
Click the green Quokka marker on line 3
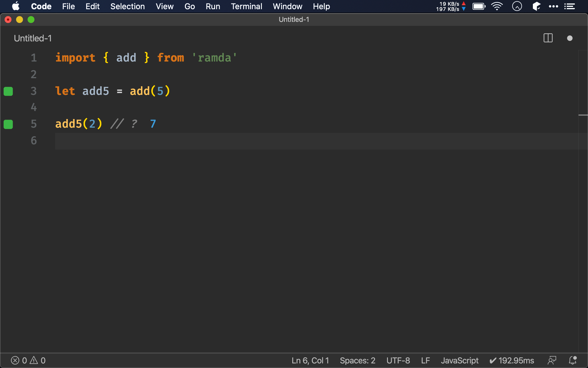click(x=8, y=91)
